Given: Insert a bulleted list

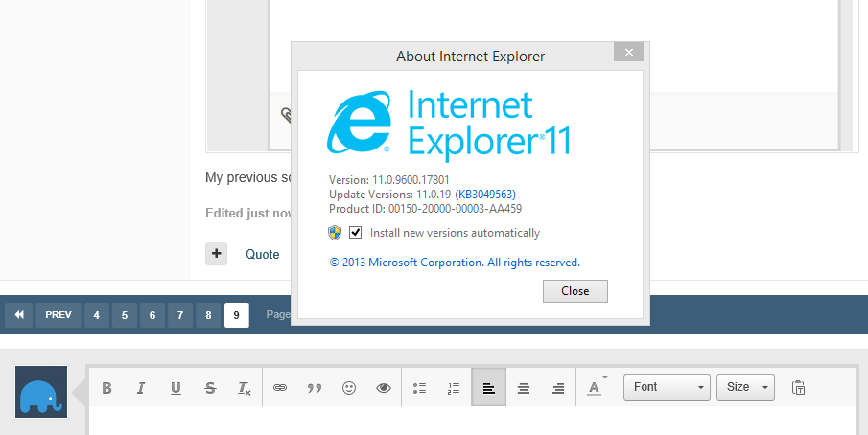Looking at the screenshot, I should pos(419,388).
